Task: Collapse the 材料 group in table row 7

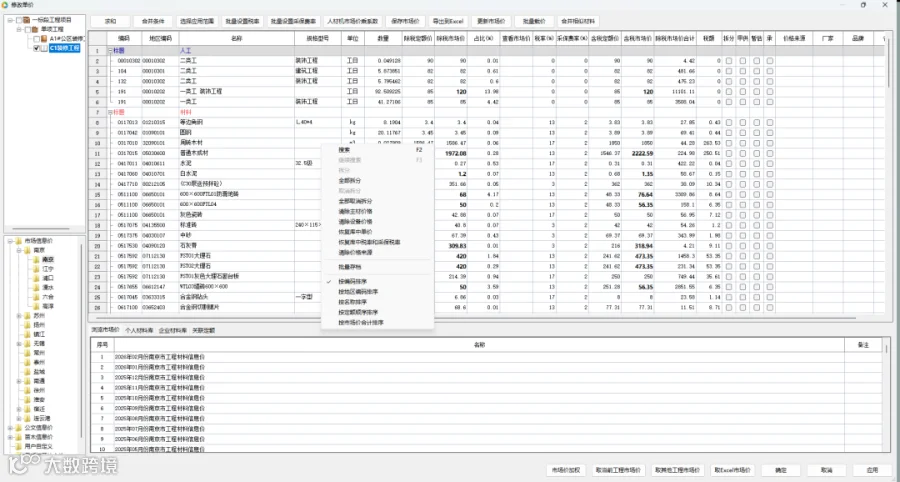Action: coord(110,112)
